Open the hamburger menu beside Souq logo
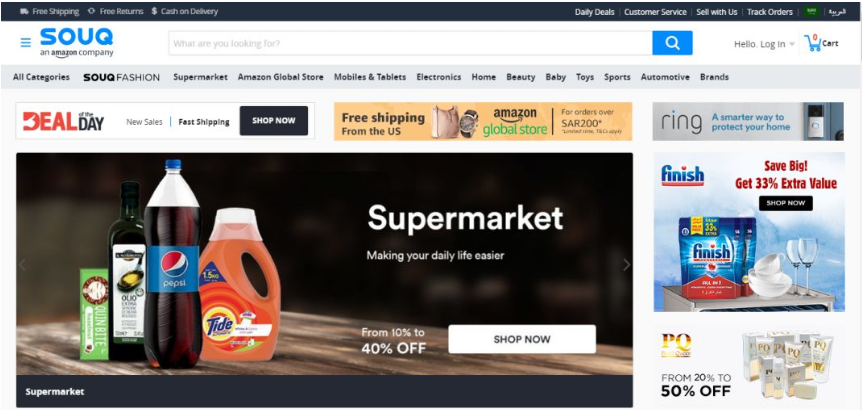This screenshot has height=410, width=862. pyautogui.click(x=26, y=43)
